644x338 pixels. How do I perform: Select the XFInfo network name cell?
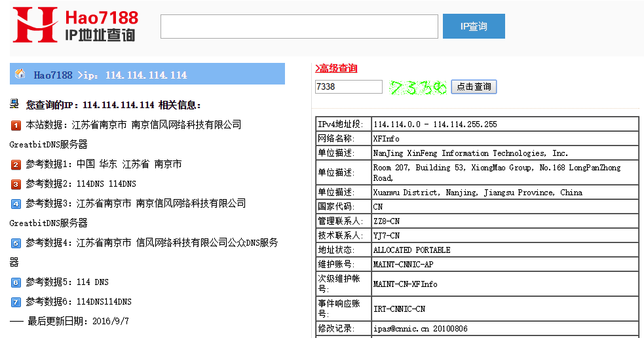(504, 138)
